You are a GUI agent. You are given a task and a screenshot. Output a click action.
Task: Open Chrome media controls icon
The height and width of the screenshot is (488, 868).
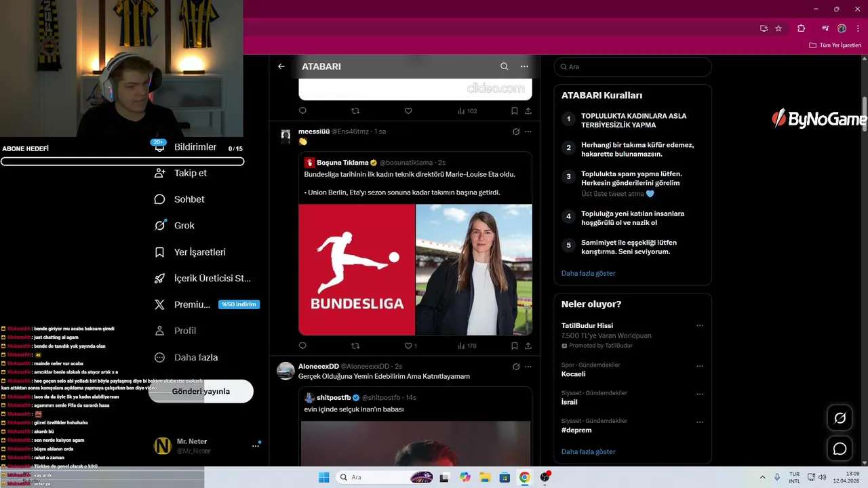click(x=825, y=28)
